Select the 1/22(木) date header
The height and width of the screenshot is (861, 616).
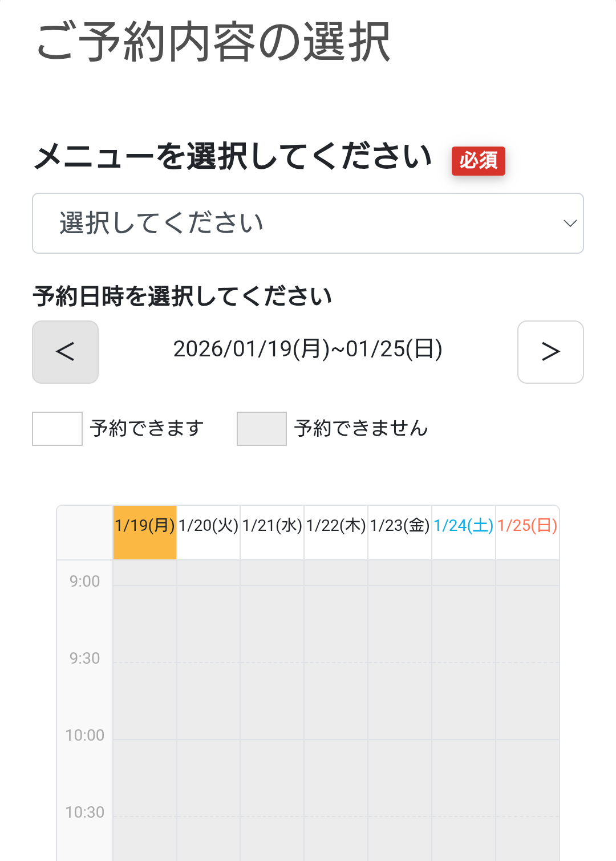tap(336, 526)
